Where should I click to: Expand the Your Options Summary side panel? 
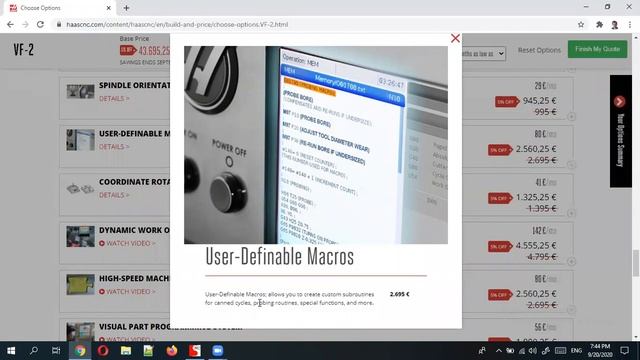click(x=620, y=131)
